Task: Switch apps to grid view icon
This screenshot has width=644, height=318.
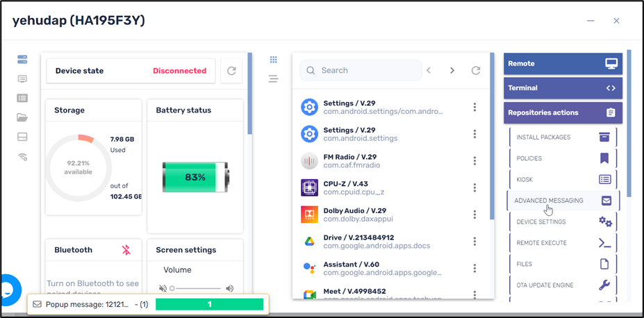Action: (274, 60)
